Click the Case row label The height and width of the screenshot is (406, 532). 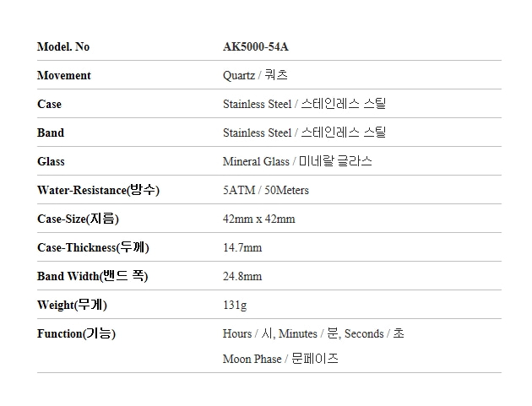49,104
